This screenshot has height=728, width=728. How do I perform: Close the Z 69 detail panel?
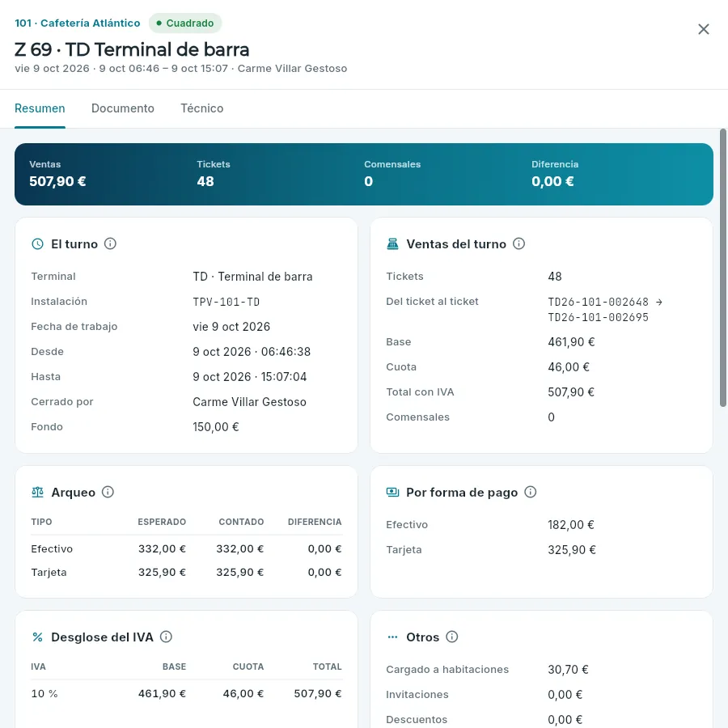pos(704,29)
